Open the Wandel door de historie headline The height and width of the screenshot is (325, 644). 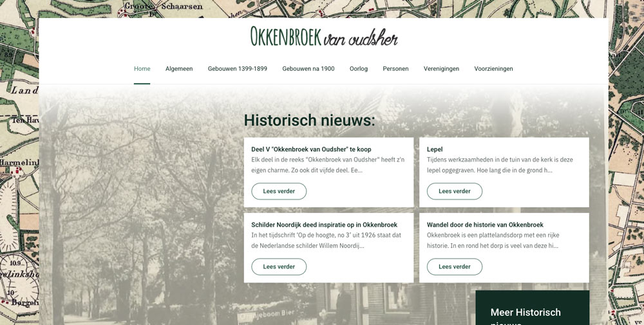click(485, 225)
